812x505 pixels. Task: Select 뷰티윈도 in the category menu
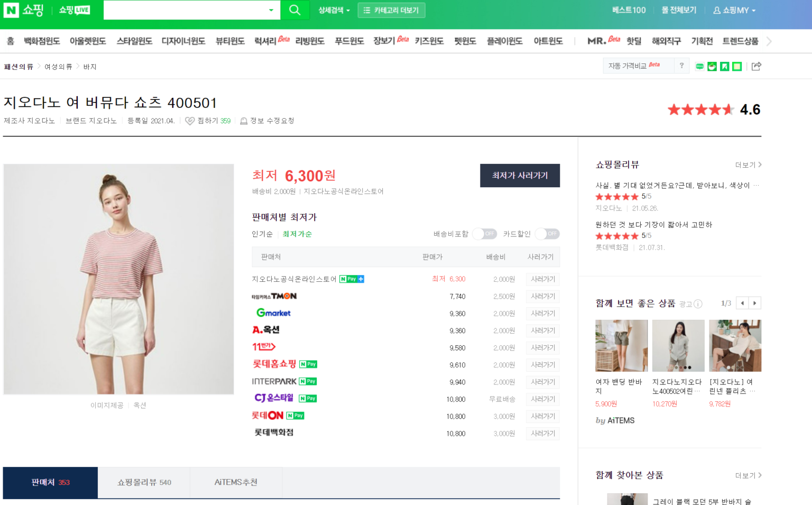[x=229, y=41]
